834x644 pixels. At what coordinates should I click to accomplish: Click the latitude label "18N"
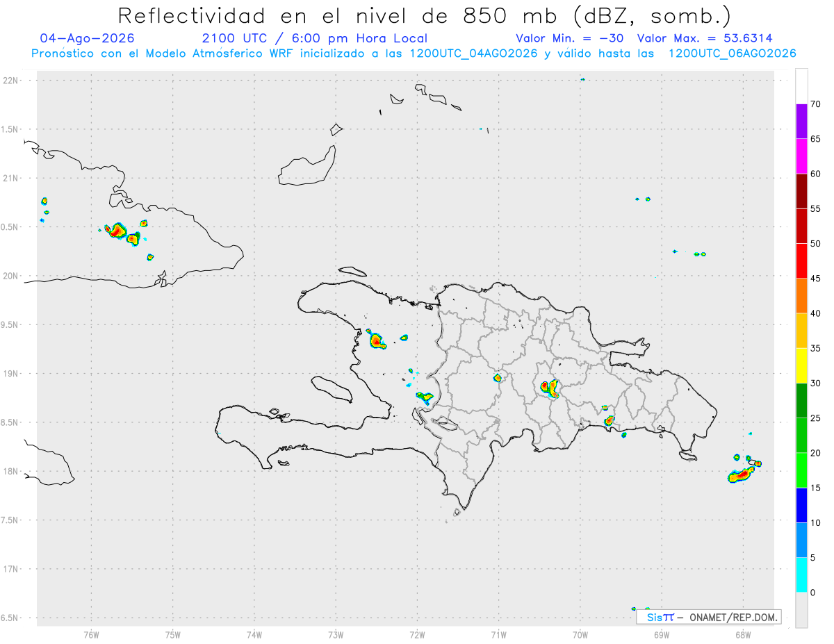[11, 471]
